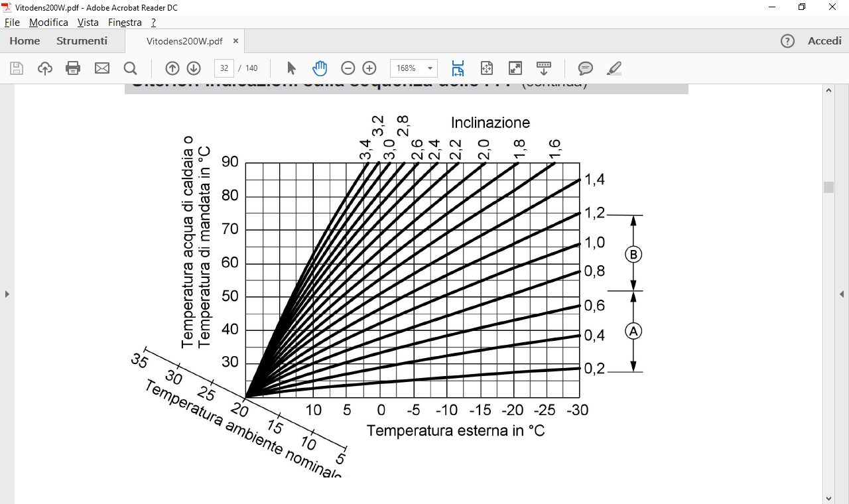
Task: Upload the file with the cloud icon
Action: 44,68
